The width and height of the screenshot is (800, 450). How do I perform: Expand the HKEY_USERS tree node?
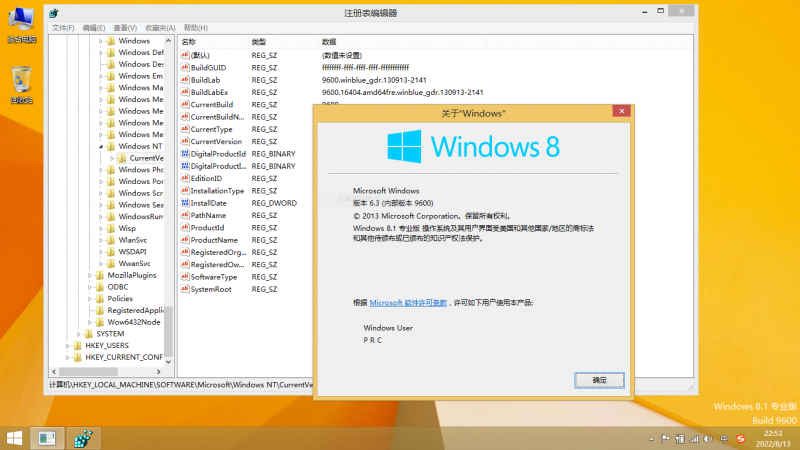coord(67,345)
